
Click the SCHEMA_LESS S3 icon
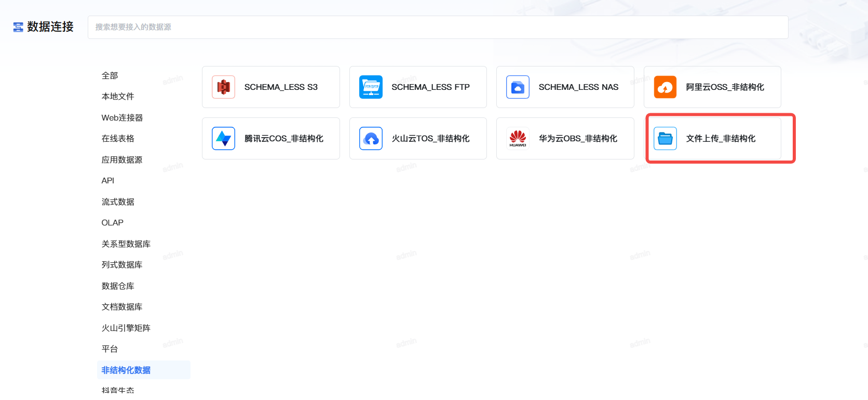[224, 87]
